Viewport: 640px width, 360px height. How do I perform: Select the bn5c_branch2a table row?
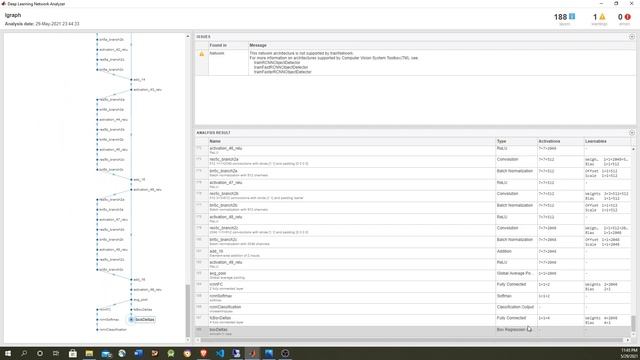(x=413, y=173)
